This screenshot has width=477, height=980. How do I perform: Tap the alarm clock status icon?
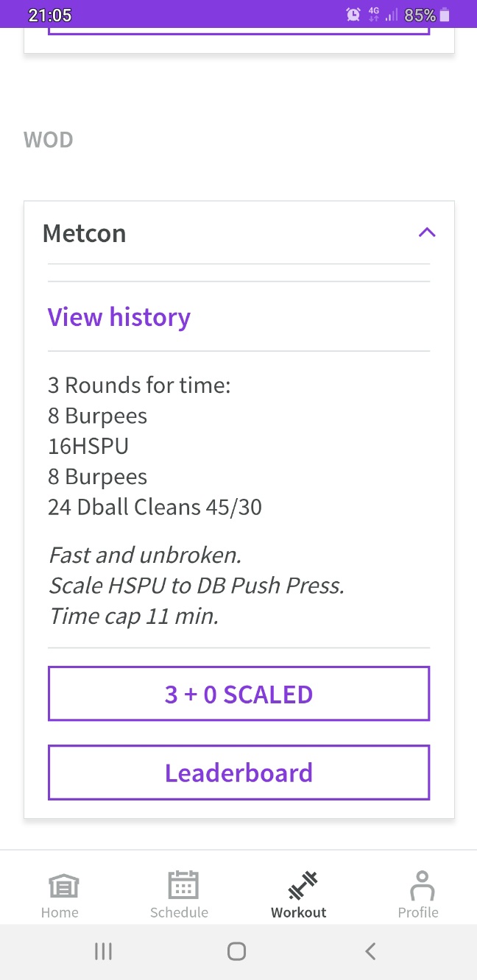coord(353,15)
